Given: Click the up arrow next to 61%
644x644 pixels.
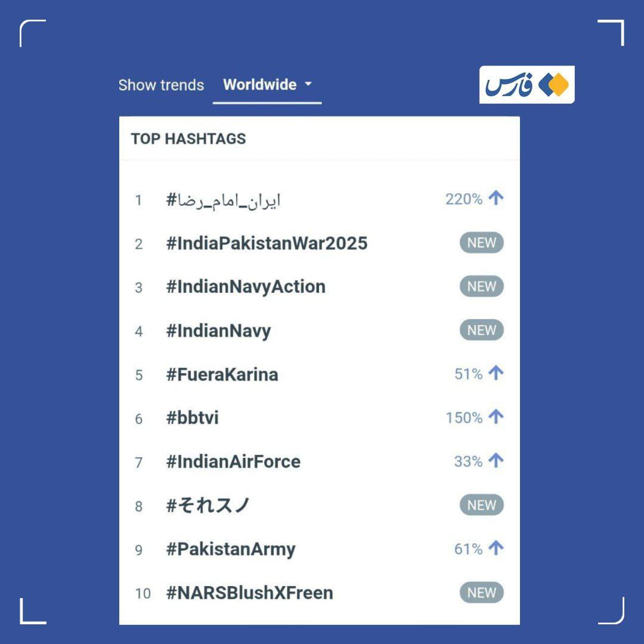Looking at the screenshot, I should pyautogui.click(x=496, y=548).
